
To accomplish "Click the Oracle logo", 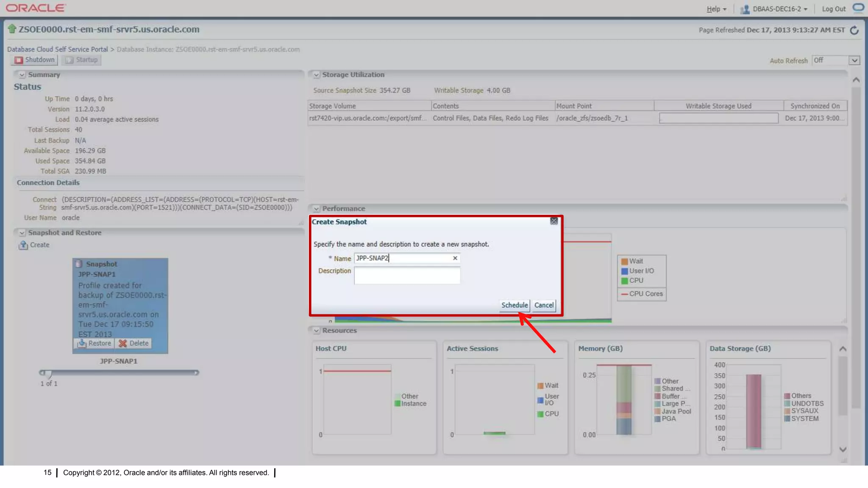I will coord(36,8).
